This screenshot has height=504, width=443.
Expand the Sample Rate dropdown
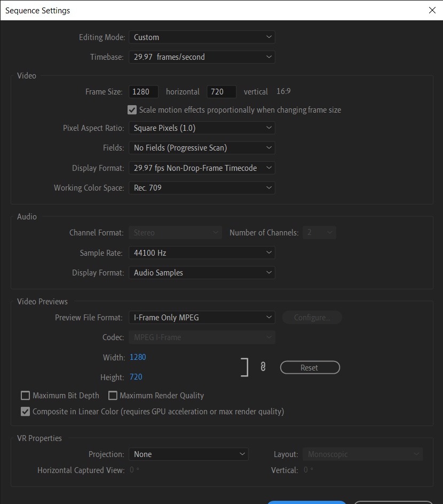pyautogui.click(x=202, y=253)
